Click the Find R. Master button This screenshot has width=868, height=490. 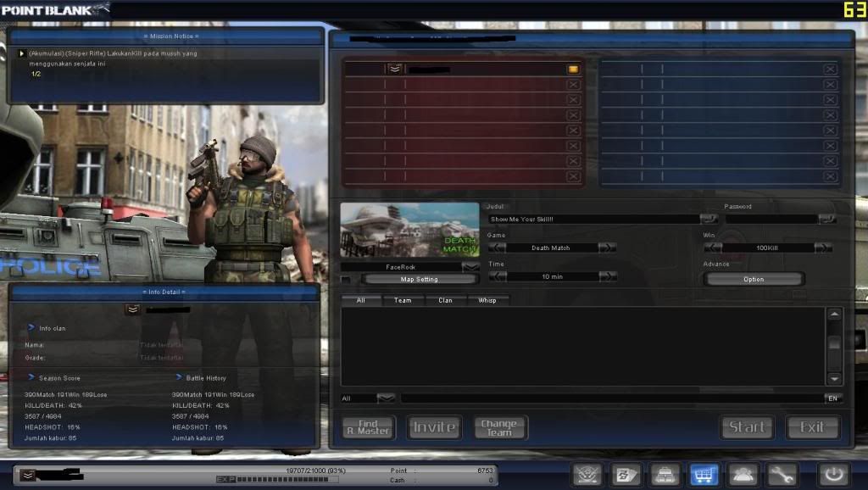coord(369,427)
